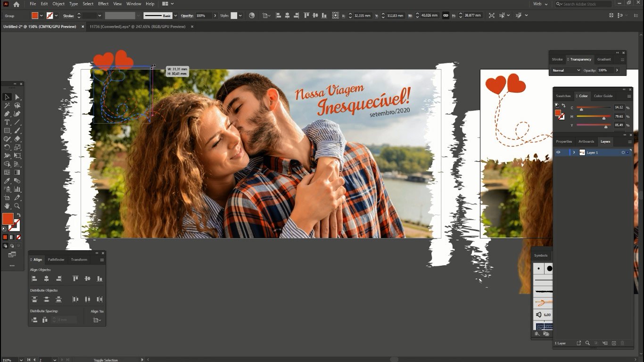Image resolution: width=644 pixels, height=362 pixels.
Task: Pick the Zoom tool in toolbar
Action: (17, 206)
